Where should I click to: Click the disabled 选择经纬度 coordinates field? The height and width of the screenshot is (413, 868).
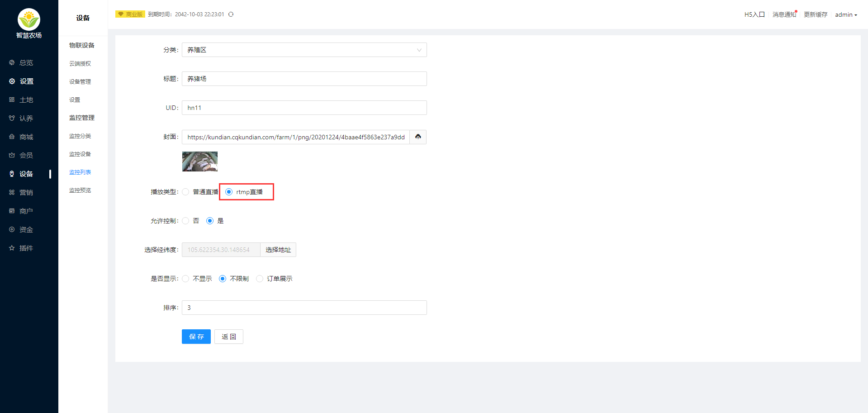[221, 250]
